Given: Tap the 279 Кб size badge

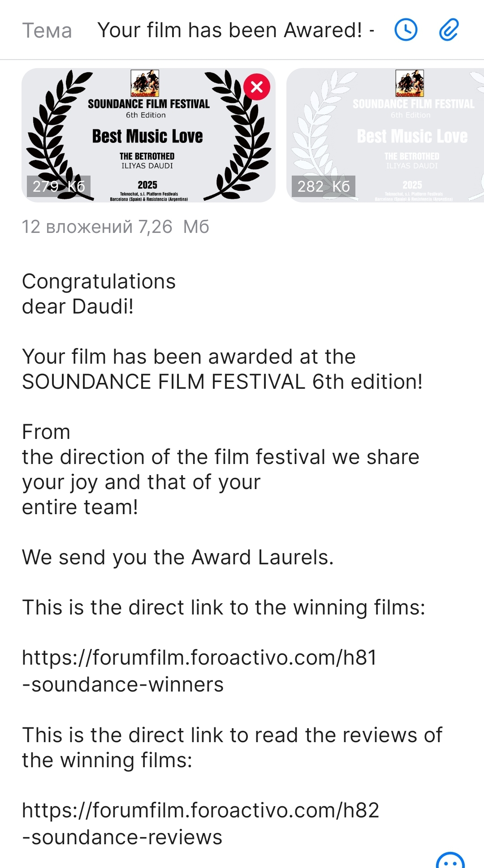Looking at the screenshot, I should [x=59, y=186].
